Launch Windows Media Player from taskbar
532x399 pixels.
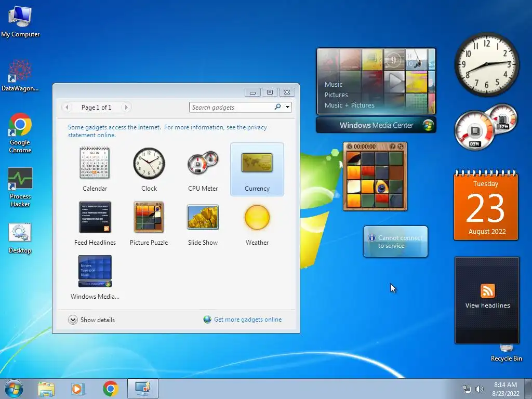coord(77,389)
